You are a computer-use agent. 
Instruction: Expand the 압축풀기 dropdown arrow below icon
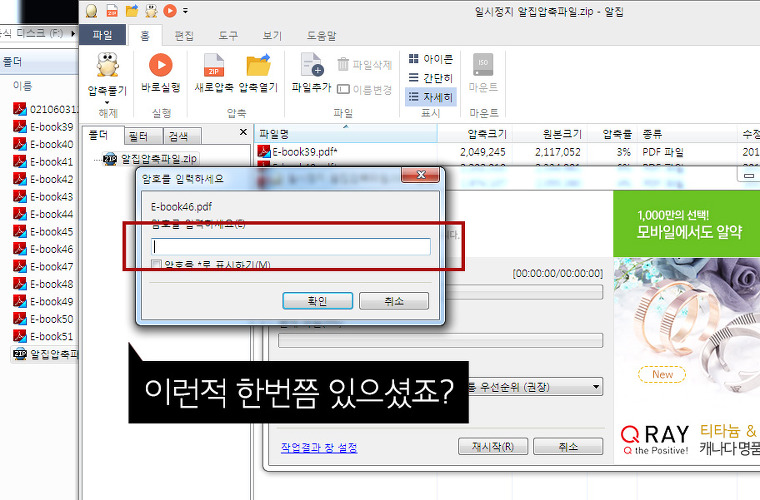pos(107,99)
